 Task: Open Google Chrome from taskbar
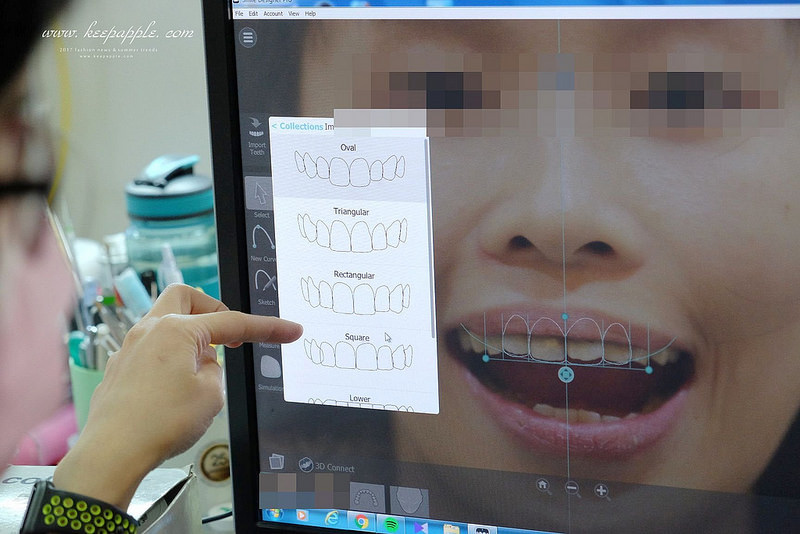tap(362, 522)
